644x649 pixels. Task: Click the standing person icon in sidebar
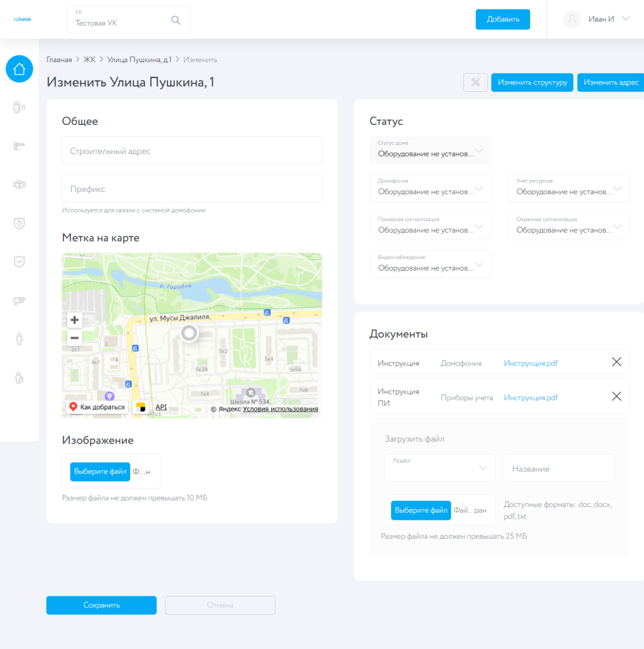click(19, 339)
